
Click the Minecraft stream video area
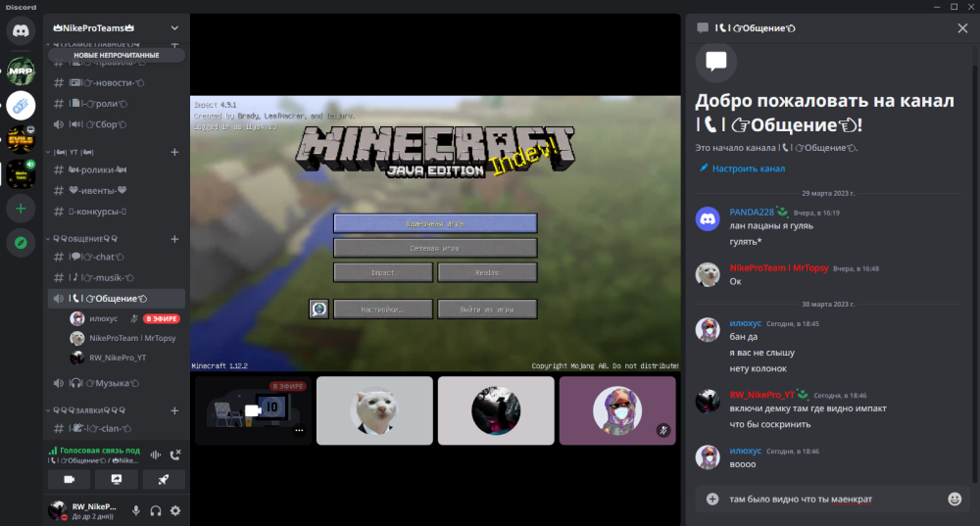click(x=435, y=234)
